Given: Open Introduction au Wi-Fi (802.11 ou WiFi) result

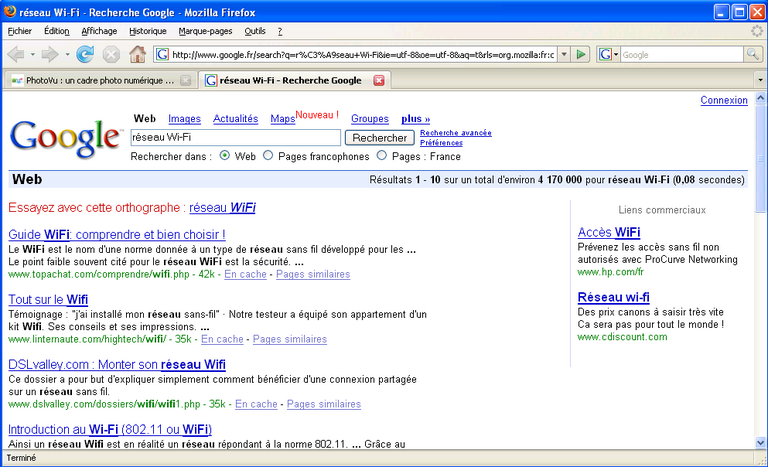Looking at the screenshot, I should pos(110,430).
